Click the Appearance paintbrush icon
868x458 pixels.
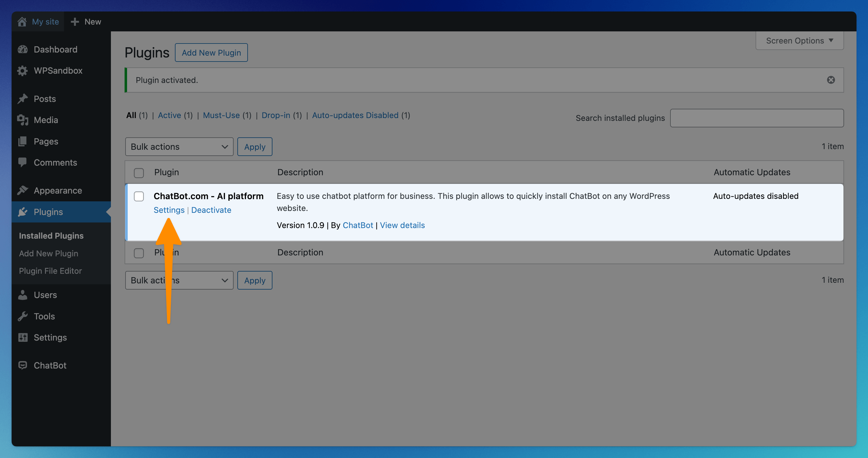click(x=23, y=190)
